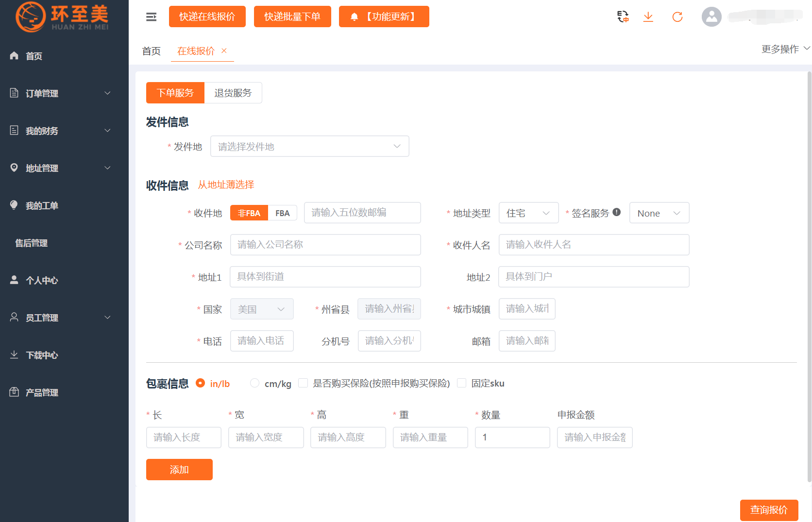Screen dimensions: 812x522
Task: Click the language translate icon
Action: tap(623, 17)
